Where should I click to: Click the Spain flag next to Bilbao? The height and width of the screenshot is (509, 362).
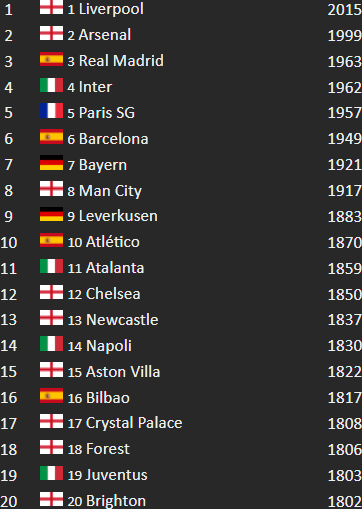pos(51,396)
